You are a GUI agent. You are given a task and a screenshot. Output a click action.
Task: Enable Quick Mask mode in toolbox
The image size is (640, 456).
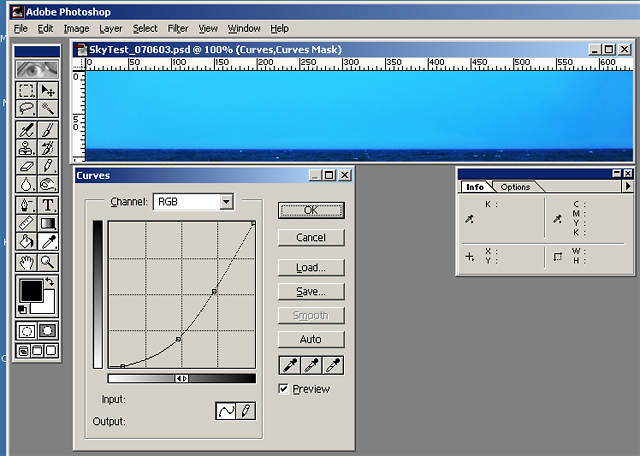point(48,330)
